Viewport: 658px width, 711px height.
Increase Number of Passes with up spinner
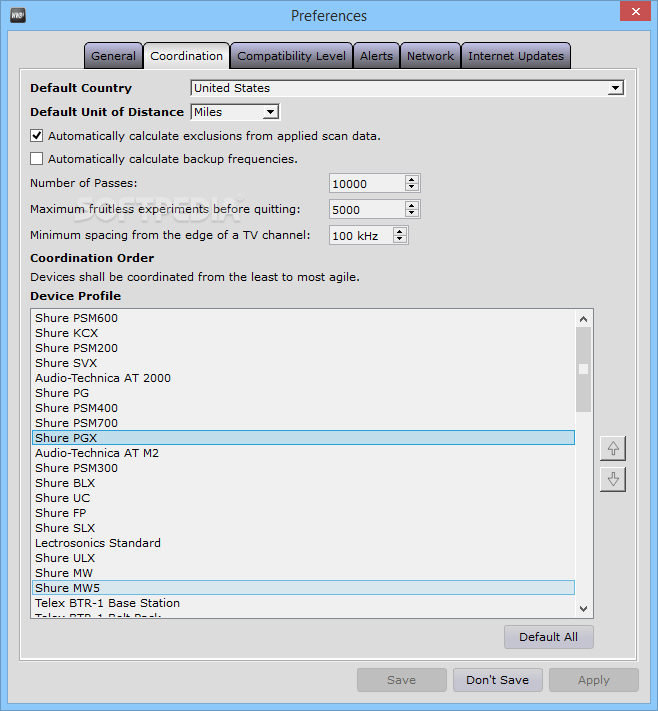point(411,180)
